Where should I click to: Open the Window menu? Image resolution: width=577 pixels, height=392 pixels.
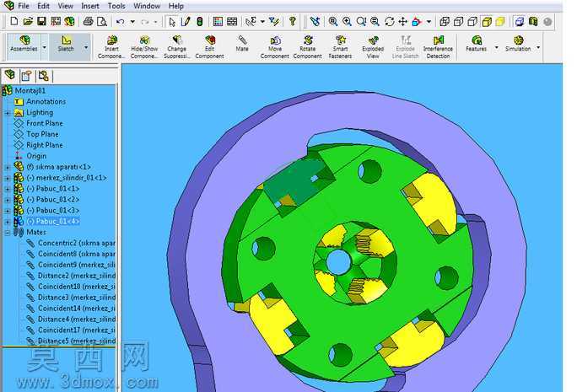pyautogui.click(x=147, y=6)
